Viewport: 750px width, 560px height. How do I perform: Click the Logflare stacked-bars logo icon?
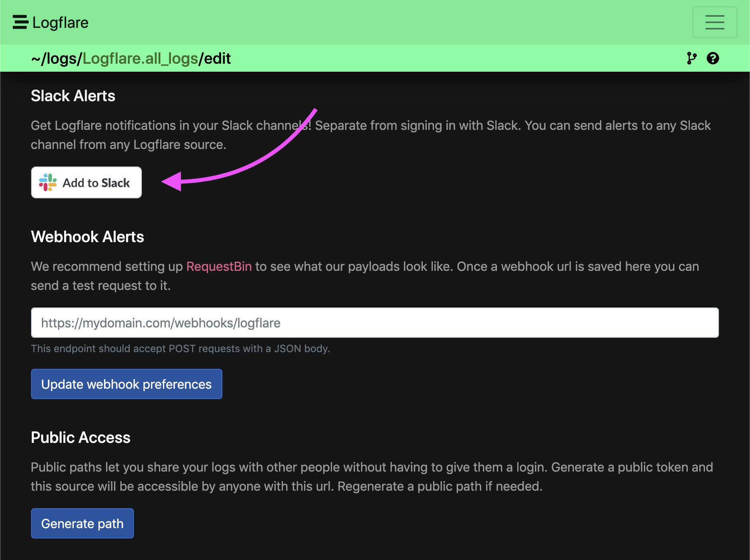point(20,22)
